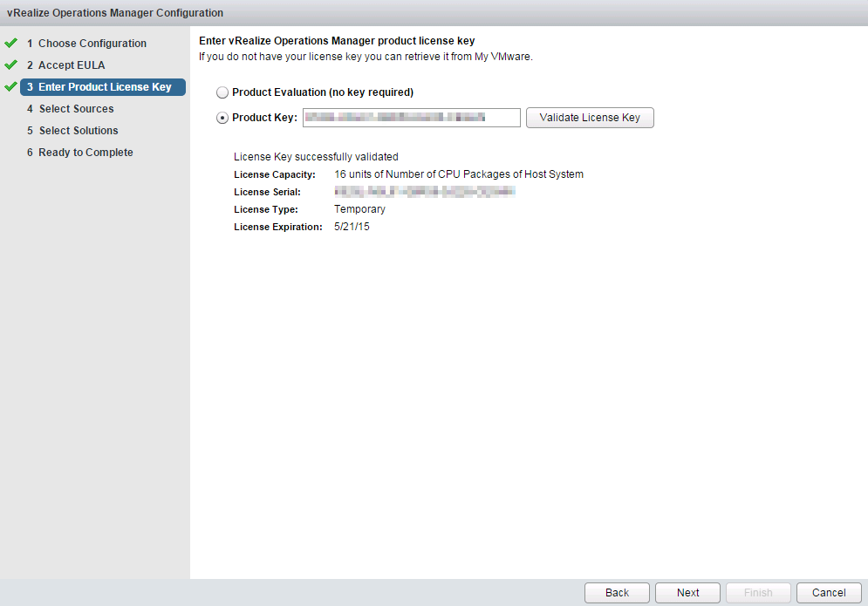The height and width of the screenshot is (606, 868).
Task: Click the 'Enter vRealize Operations Manager product license key' heading
Action: (337, 40)
